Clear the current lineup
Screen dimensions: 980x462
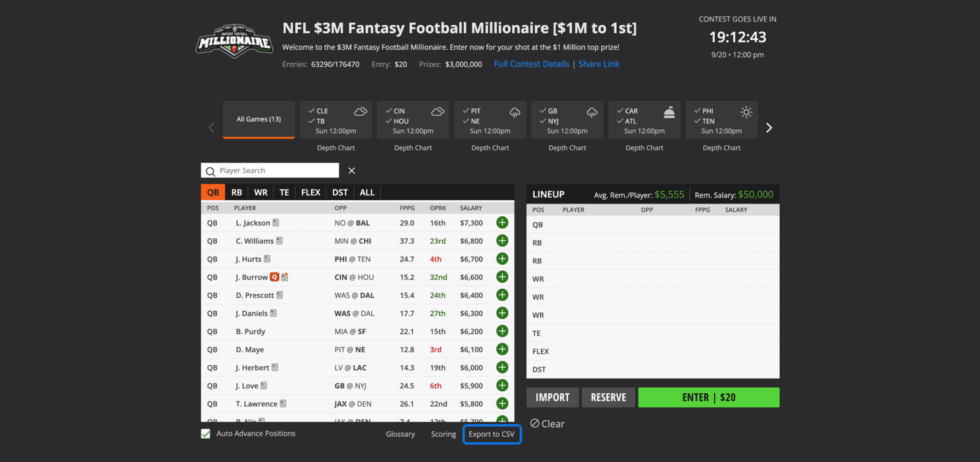[548, 423]
